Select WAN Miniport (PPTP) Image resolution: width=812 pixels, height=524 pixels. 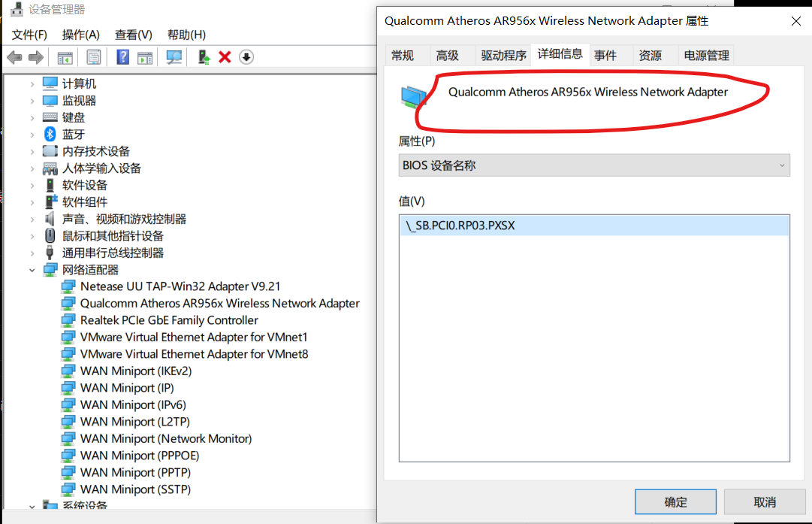click(136, 473)
